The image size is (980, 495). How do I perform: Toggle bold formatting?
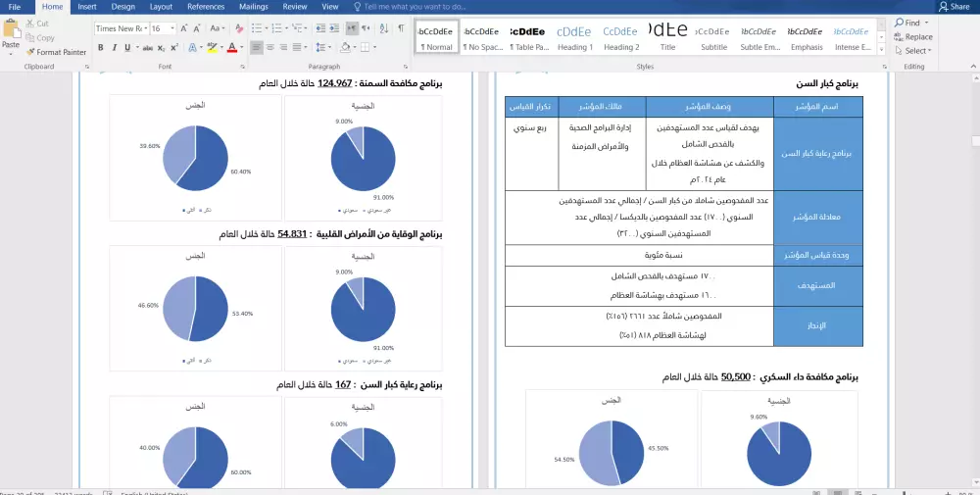point(101,47)
